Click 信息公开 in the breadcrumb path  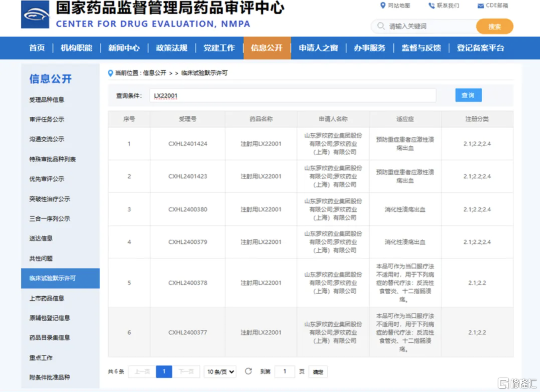pyautogui.click(x=155, y=73)
